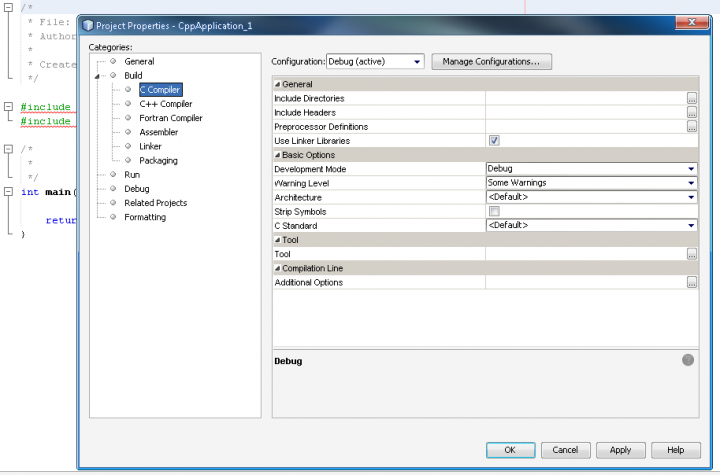Select the Linker category

[152, 146]
